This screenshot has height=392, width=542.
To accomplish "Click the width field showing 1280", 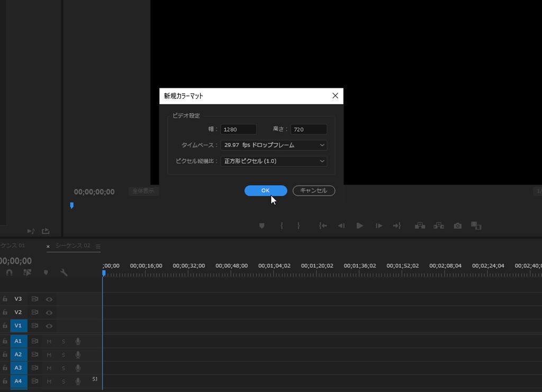I will coord(238,130).
